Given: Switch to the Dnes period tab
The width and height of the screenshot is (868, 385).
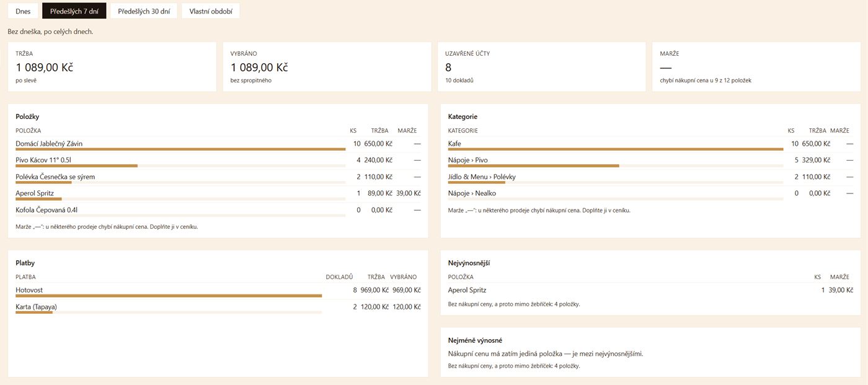Looking at the screenshot, I should 23,11.
